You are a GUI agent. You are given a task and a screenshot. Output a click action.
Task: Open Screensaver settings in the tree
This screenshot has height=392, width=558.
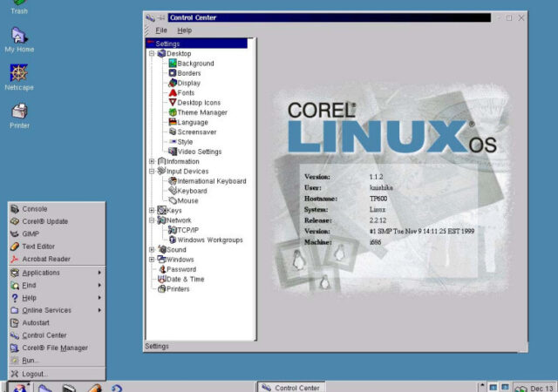(x=197, y=132)
